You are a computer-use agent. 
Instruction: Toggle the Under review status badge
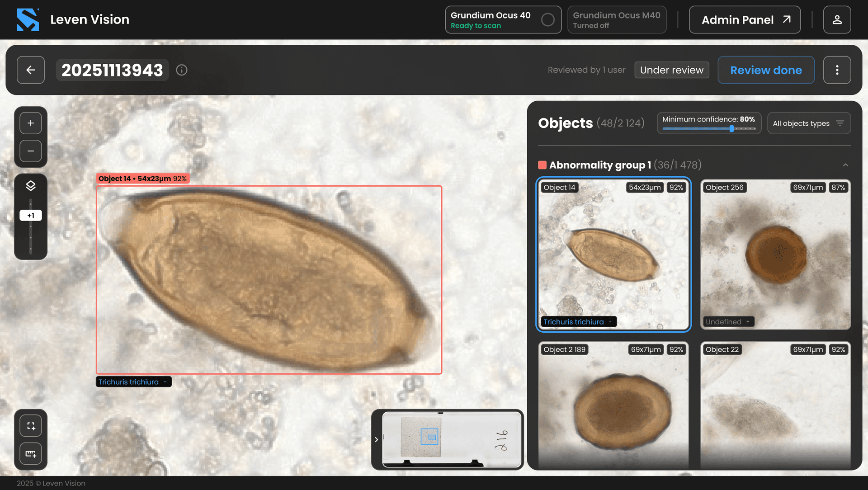pos(671,70)
